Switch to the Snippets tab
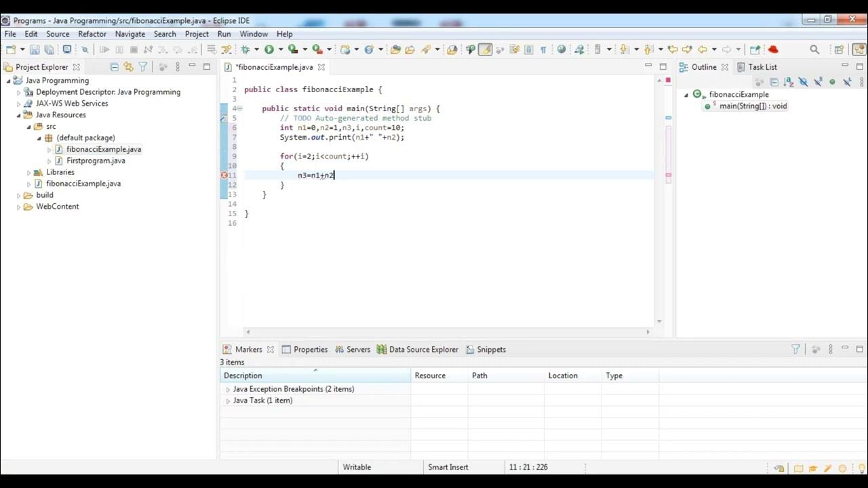868x488 pixels. pos(486,350)
